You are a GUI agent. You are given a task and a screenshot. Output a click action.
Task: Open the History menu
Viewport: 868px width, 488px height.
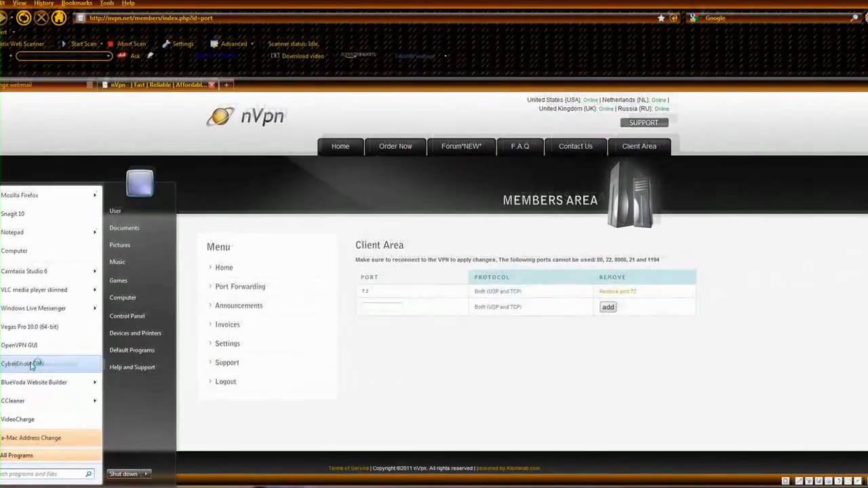(x=43, y=3)
